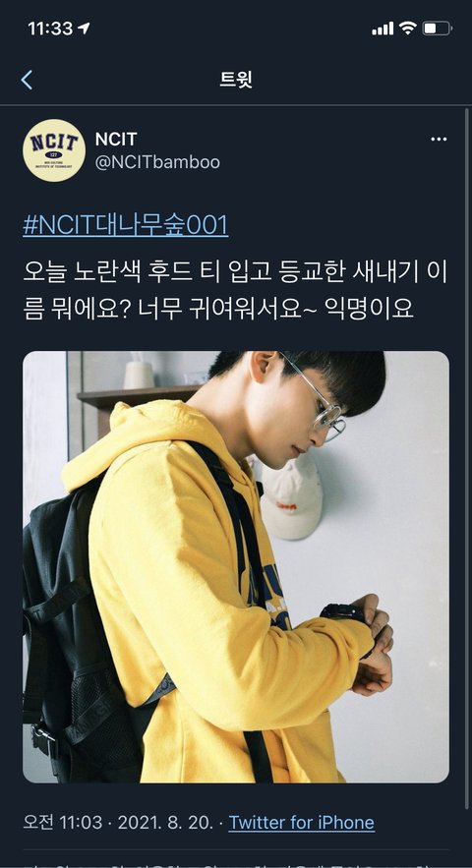This screenshot has width=472, height=868.
Task: Open the Twitter for iPhone source link
Action: point(301,822)
